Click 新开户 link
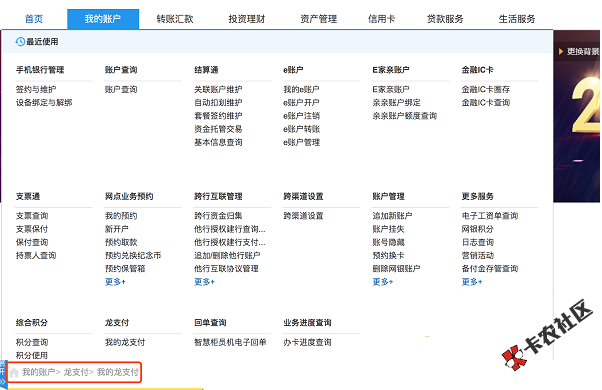Viewport: 602px width, 390px height. click(x=117, y=229)
